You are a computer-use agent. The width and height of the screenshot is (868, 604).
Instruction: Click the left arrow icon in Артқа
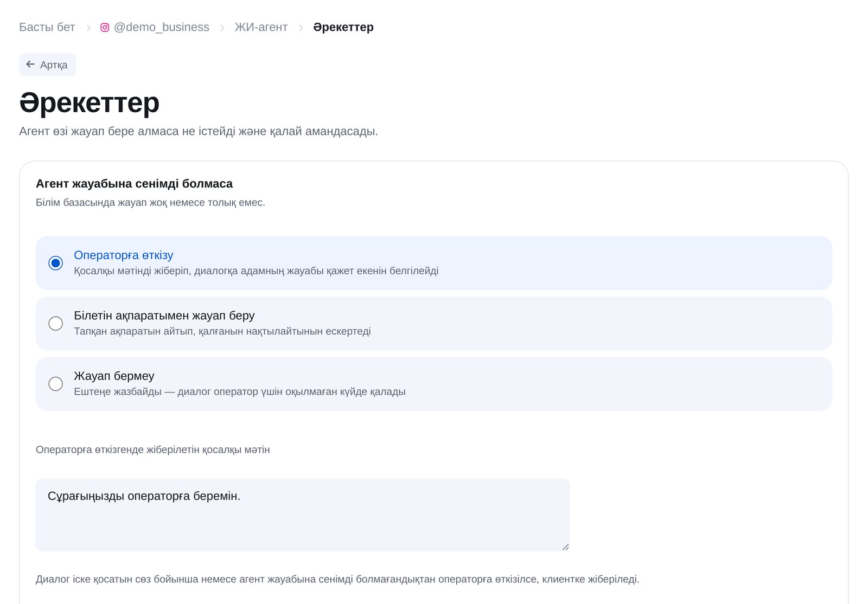point(30,65)
